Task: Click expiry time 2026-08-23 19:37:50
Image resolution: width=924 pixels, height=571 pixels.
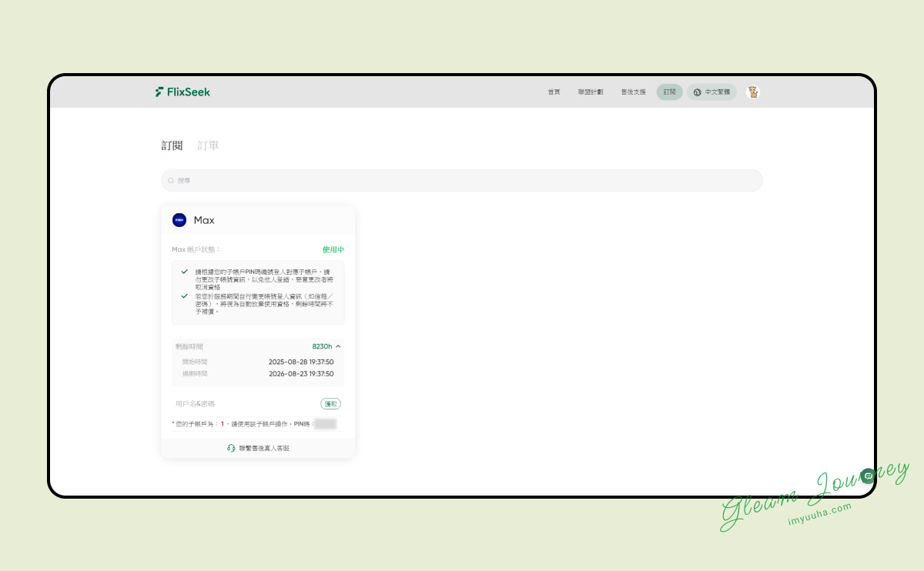Action: coord(301,374)
